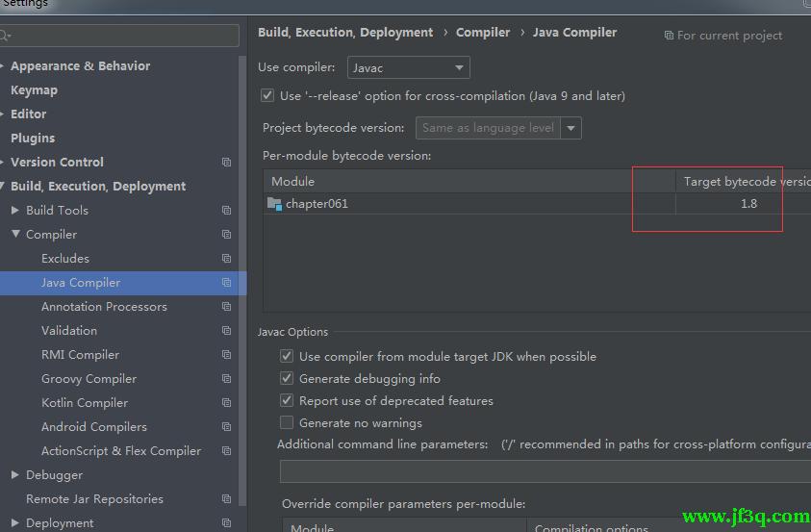Disable the '--release' option for cross-compilation checkbox
The height and width of the screenshot is (532, 811).
(267, 96)
